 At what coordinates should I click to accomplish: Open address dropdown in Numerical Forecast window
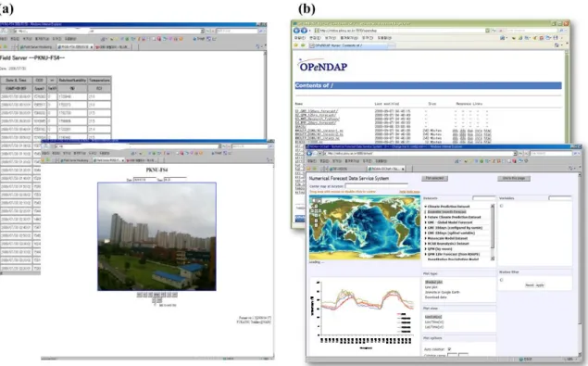pos(515,153)
